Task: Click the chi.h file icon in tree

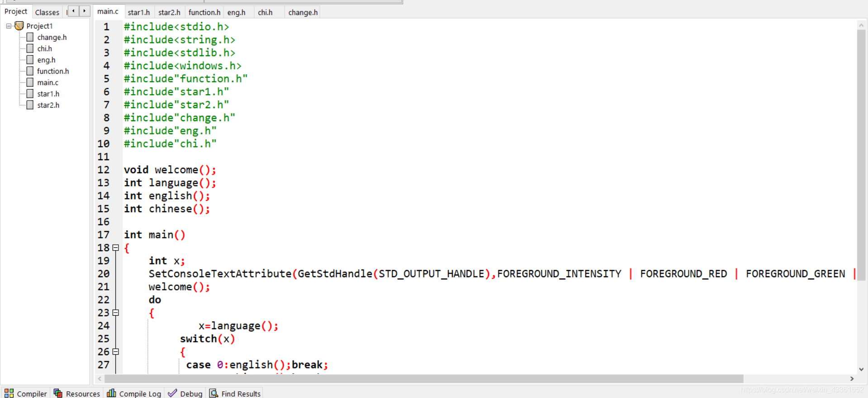Action: (x=30, y=48)
